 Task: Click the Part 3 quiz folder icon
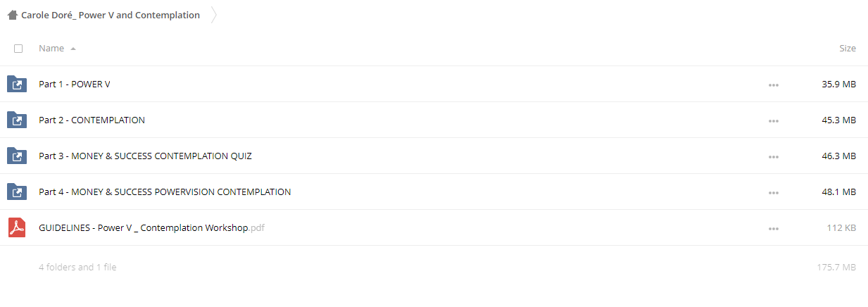click(16, 156)
